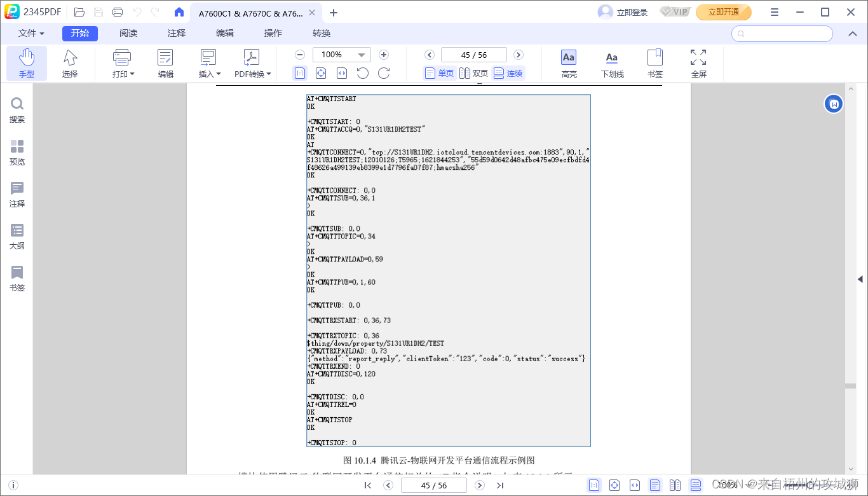This screenshot has height=496, width=868.
Task: Activate the Underline (下划线) tool
Action: (x=612, y=64)
